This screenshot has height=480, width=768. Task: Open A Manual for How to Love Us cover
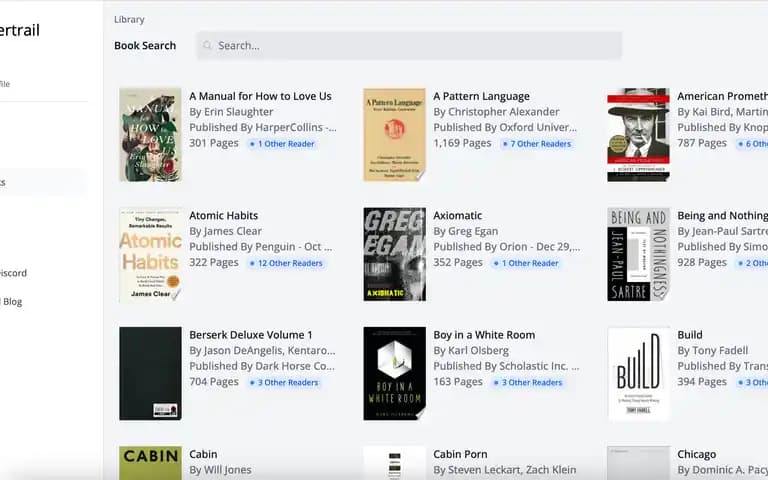click(150, 135)
